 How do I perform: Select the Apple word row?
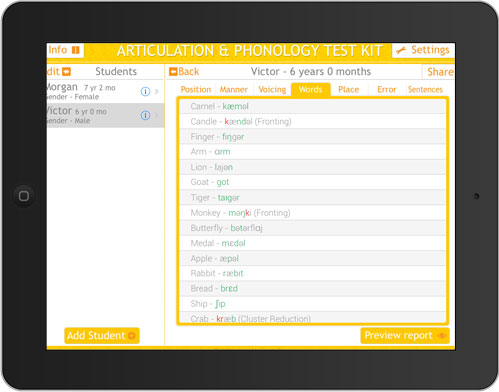313,258
